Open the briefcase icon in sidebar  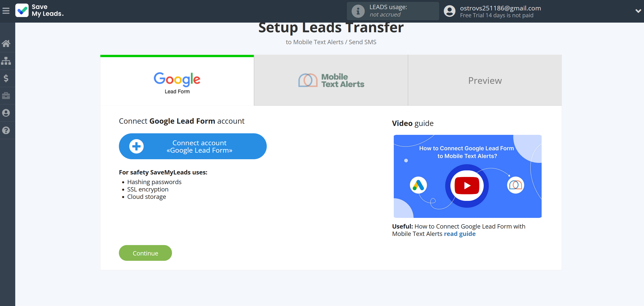[6, 95]
